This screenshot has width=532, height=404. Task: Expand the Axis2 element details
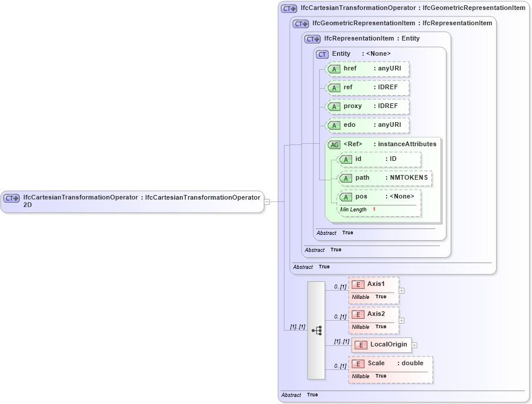[x=401, y=320]
